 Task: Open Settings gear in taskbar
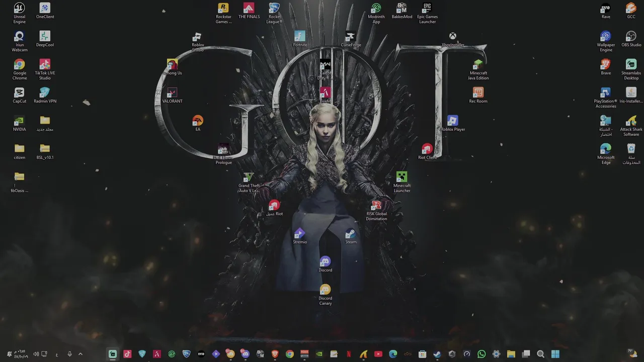click(496, 354)
